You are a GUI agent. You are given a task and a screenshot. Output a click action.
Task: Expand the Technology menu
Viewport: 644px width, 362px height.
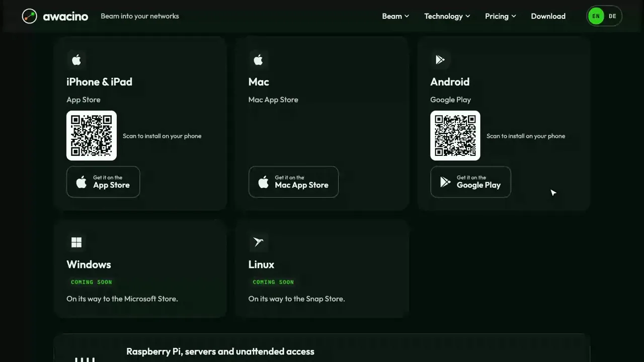(x=447, y=16)
